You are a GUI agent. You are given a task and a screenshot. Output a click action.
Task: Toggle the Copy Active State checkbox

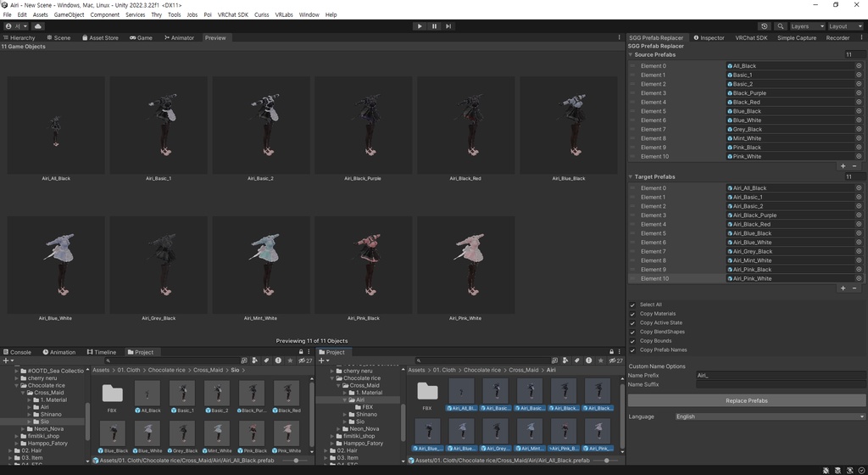point(632,323)
